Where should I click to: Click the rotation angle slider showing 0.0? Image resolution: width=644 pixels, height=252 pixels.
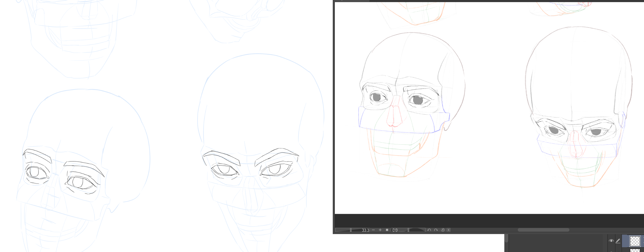(408, 230)
